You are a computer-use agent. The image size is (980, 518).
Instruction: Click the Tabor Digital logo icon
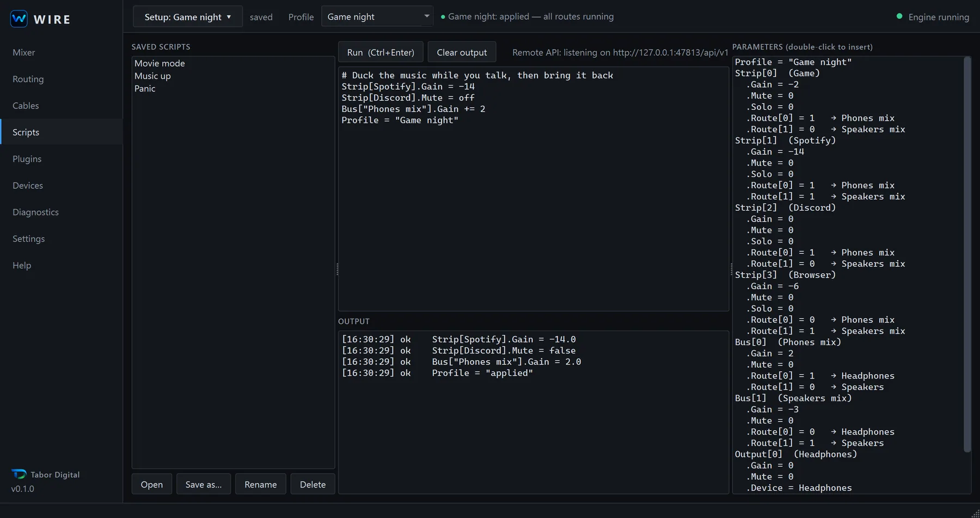pyautogui.click(x=19, y=474)
